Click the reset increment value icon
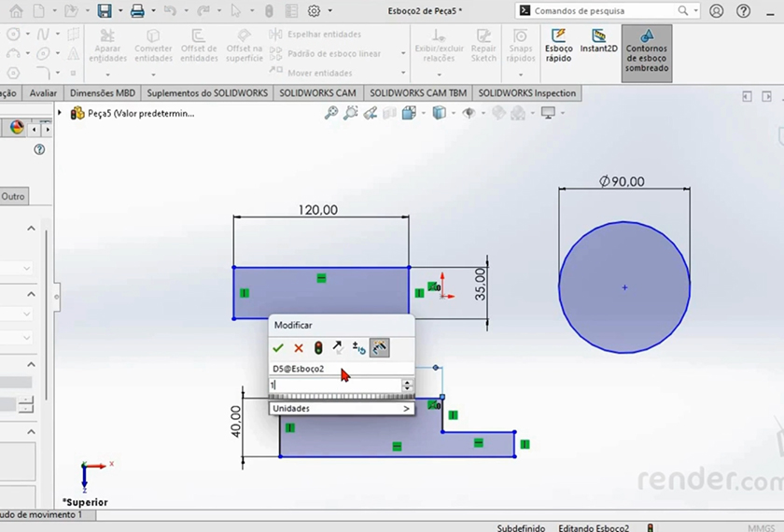This screenshot has height=532, width=784. click(x=358, y=348)
